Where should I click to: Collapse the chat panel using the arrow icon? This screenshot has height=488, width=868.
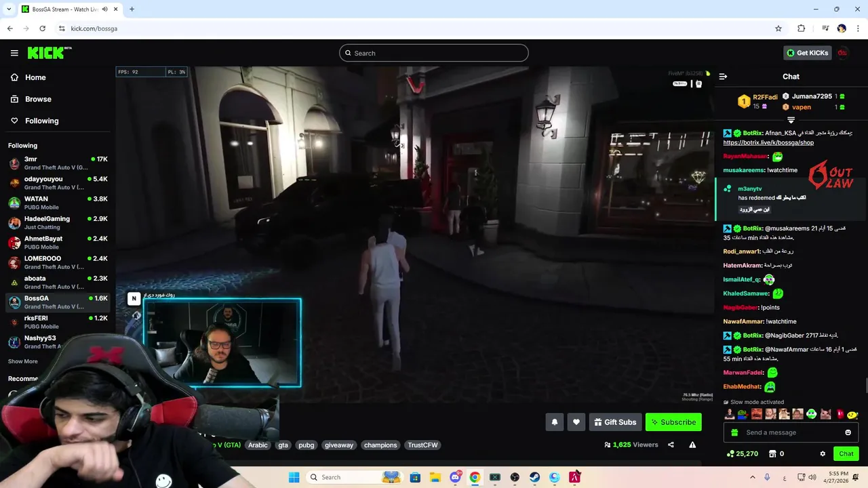point(723,77)
